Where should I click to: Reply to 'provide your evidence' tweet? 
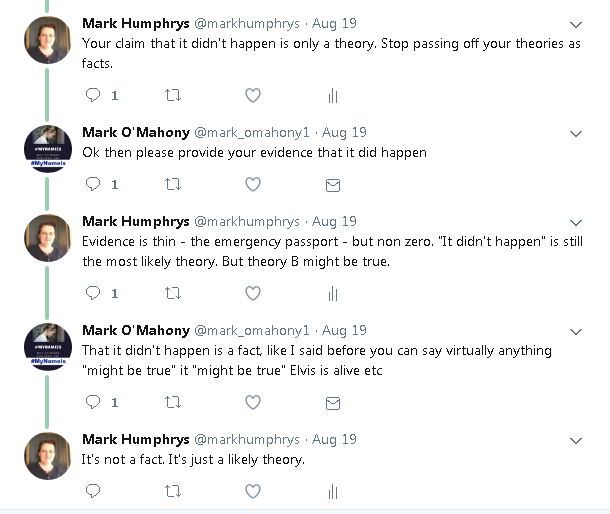click(x=93, y=185)
